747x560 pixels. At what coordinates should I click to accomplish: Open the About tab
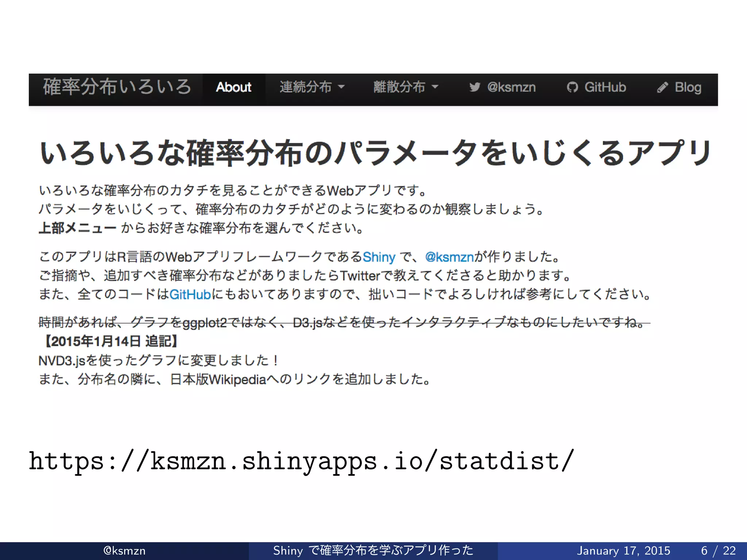pyautogui.click(x=234, y=87)
